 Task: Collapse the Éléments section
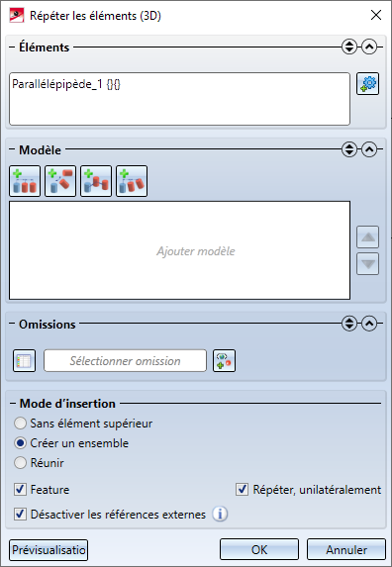[369, 47]
